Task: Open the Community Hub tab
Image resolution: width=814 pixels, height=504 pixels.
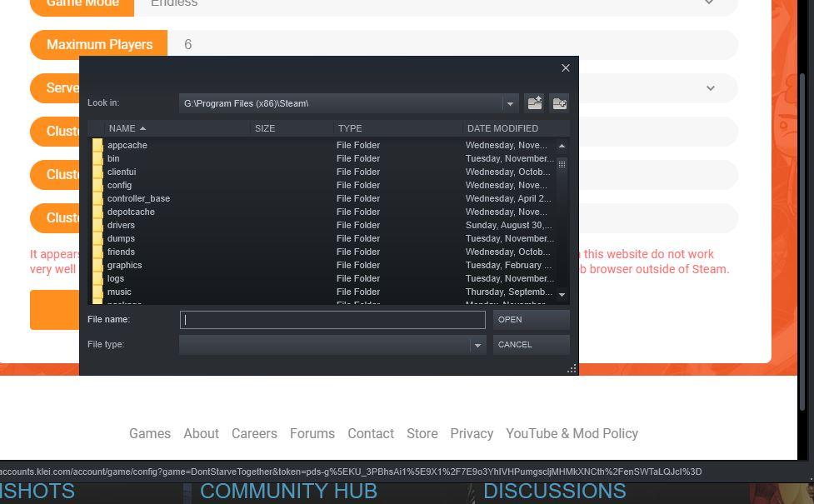Action: 288,492
